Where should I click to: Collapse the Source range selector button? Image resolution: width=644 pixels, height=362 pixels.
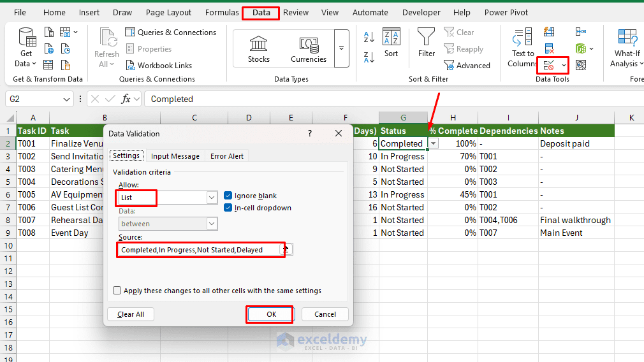pyautogui.click(x=286, y=250)
